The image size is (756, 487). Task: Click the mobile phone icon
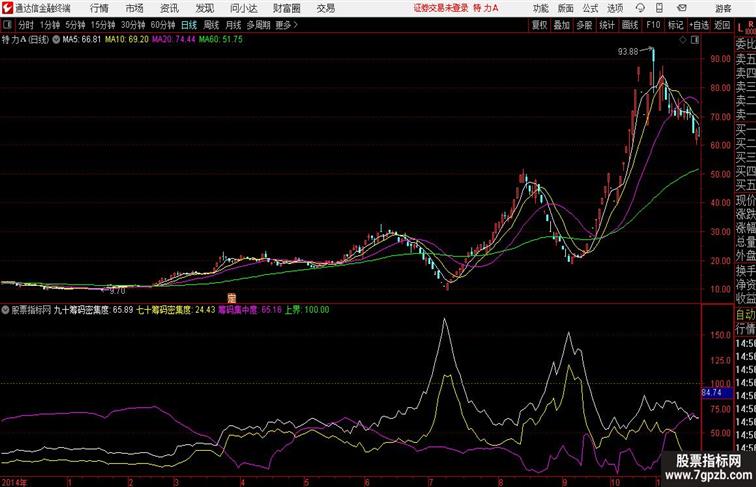click(659, 8)
